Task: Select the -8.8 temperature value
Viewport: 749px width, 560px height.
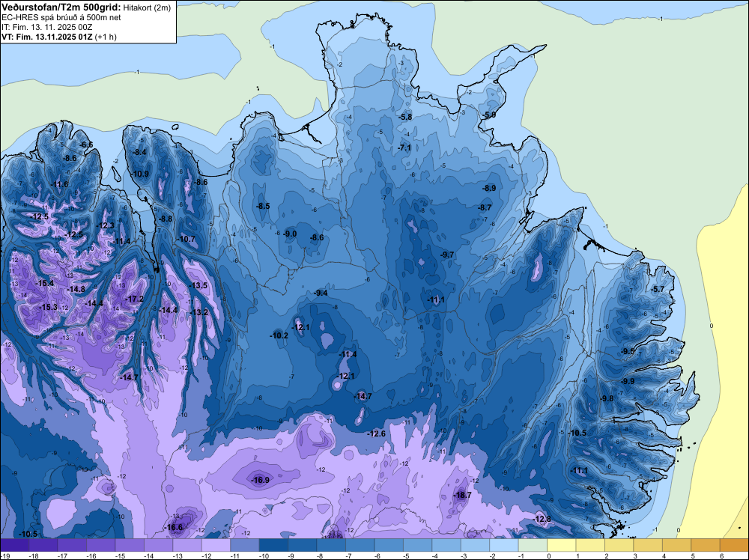Action: tap(165, 218)
